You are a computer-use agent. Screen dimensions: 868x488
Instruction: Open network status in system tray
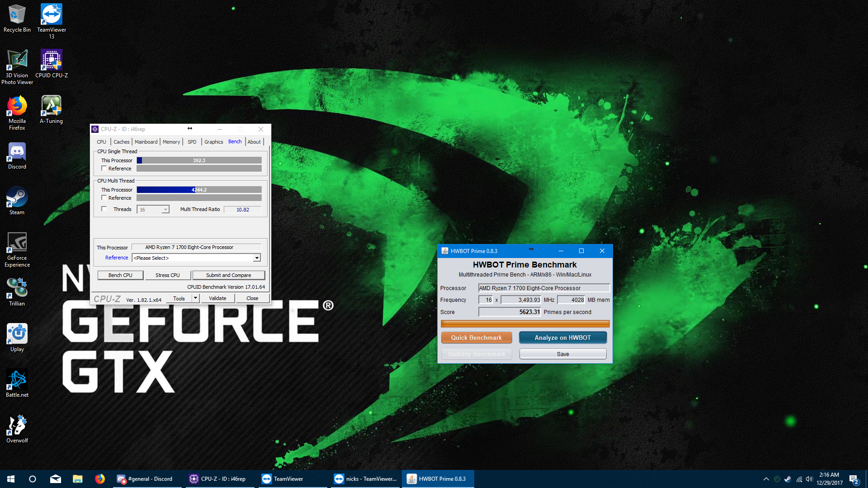[x=799, y=479]
